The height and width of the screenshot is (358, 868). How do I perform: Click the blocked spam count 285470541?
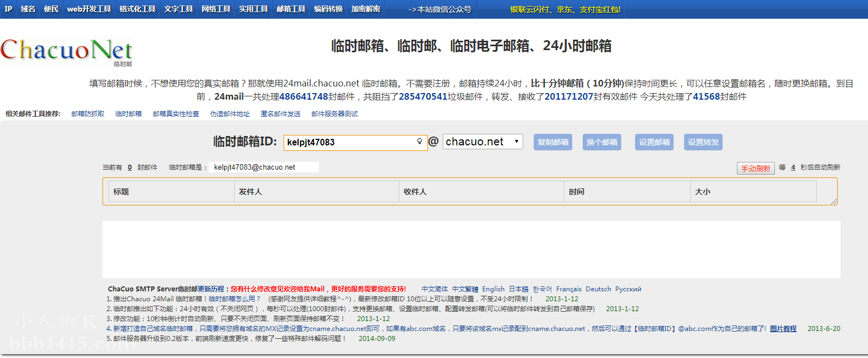[423, 97]
